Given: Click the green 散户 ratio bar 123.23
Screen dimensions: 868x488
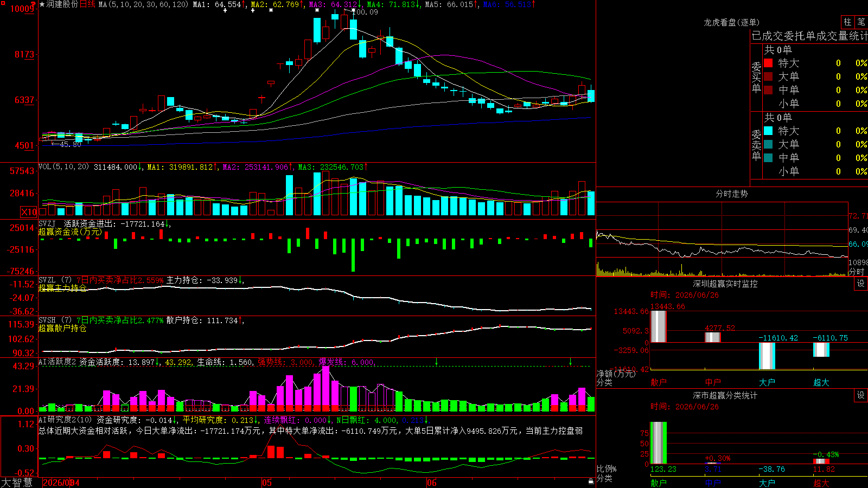Looking at the screenshot, I should [659, 443].
